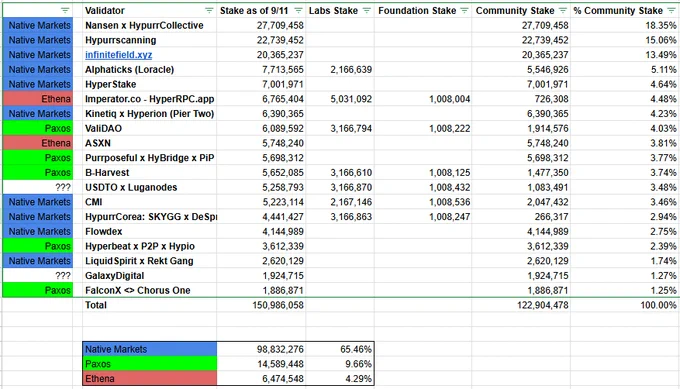Select the Flowdex validator cell
This screenshot has height=389, width=680.
tap(150, 232)
